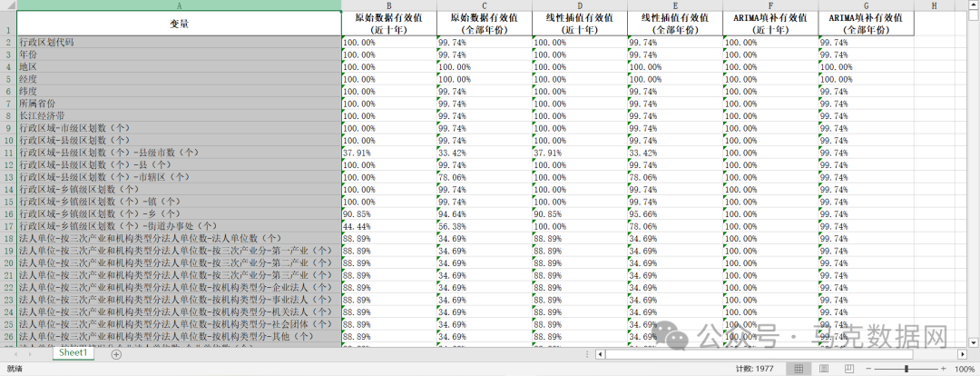This screenshot has height=376, width=980.
Task: Select the 所属省份 cell
Action: click(x=180, y=104)
